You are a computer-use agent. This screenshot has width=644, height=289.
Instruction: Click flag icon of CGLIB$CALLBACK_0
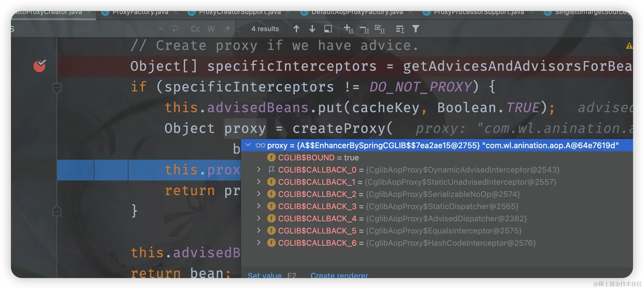point(271,169)
